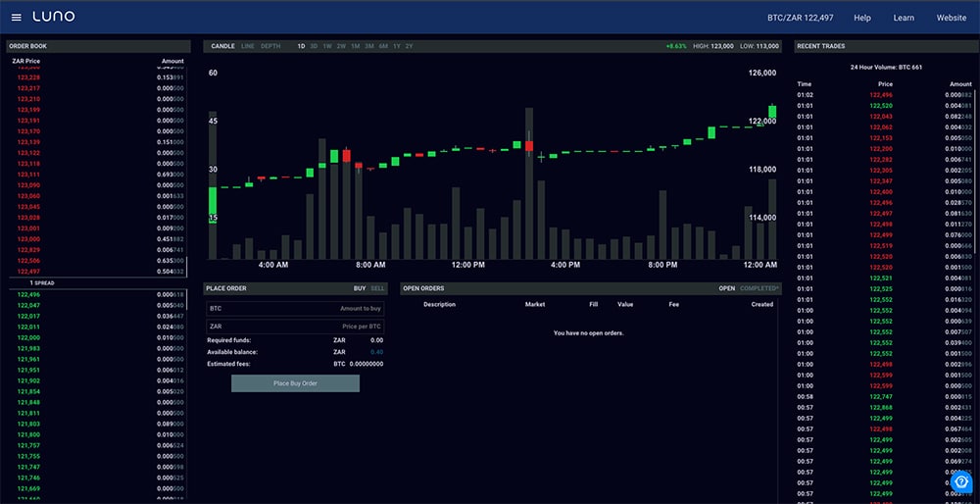
Task: Open the Learn link in header
Action: [x=904, y=18]
